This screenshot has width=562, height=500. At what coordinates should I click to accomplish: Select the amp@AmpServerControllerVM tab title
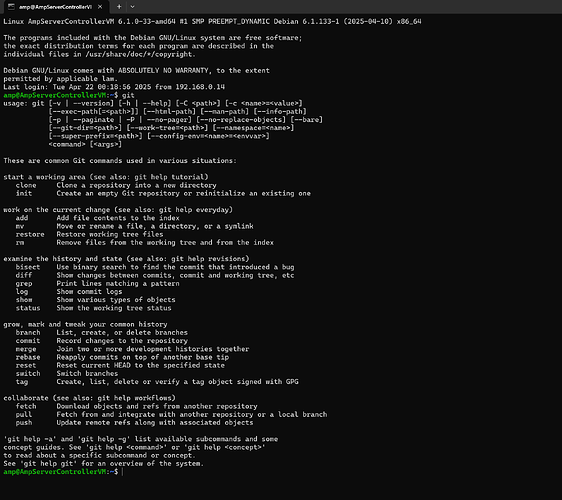(x=55, y=7)
